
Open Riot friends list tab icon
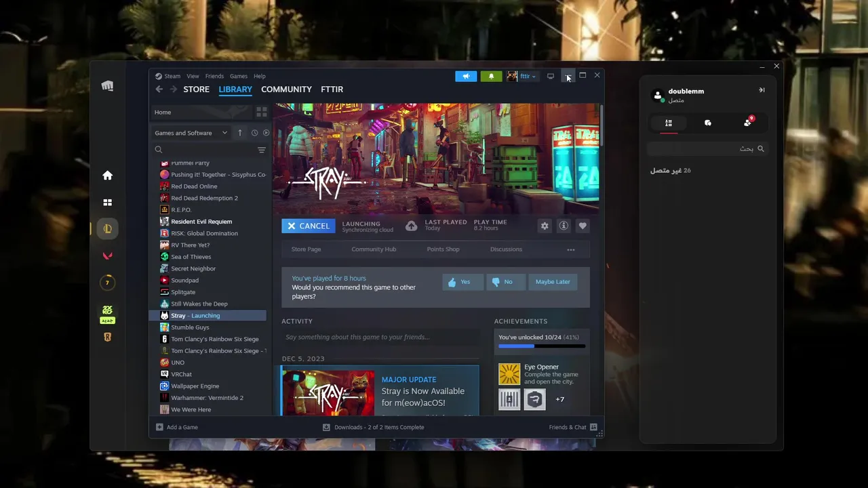click(x=669, y=123)
